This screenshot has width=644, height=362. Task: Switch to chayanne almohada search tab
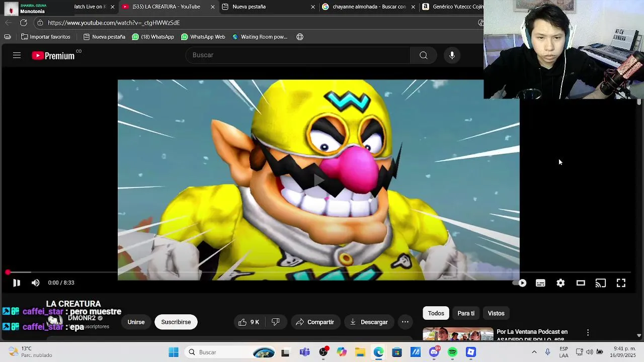(369, 7)
